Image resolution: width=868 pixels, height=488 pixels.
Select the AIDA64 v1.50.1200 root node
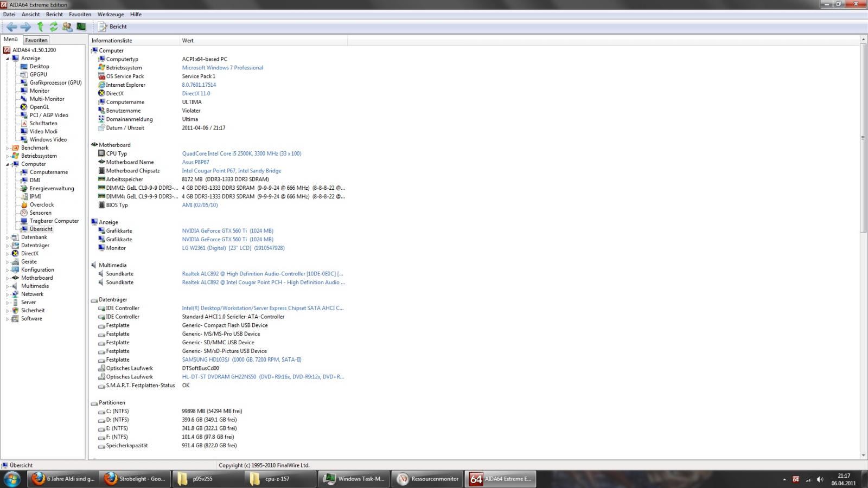pos(34,50)
